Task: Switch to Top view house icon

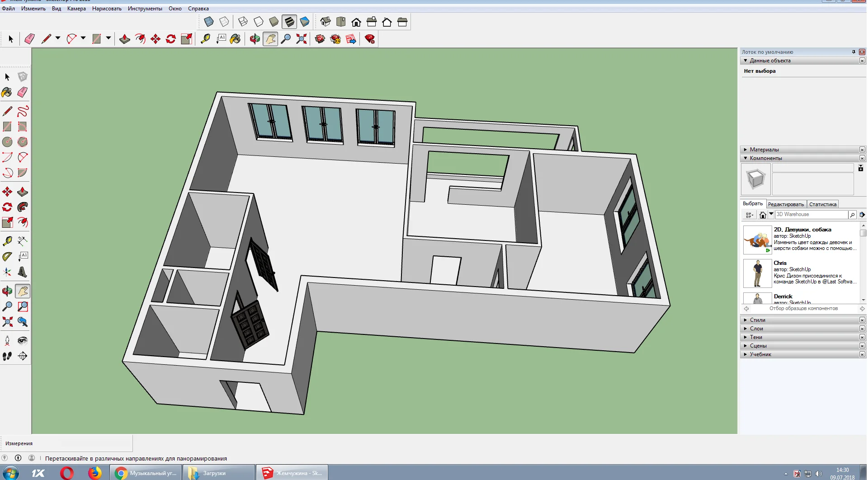Action: 341,22
